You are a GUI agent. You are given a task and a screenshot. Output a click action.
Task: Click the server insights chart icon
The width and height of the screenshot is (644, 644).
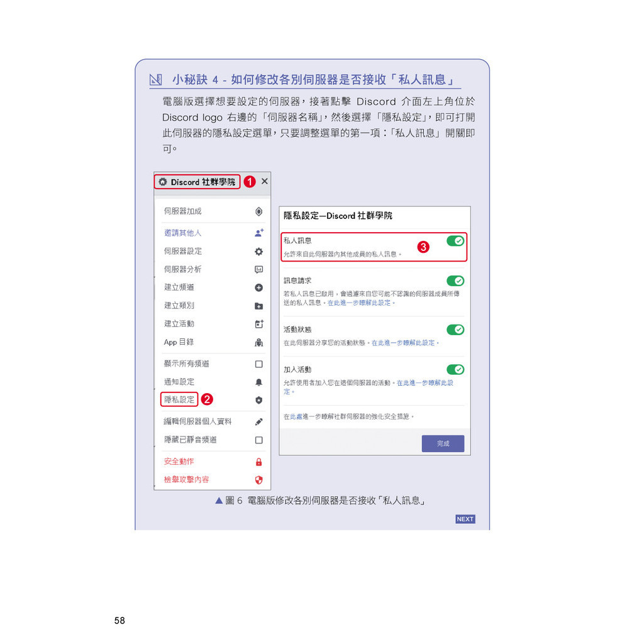tap(258, 269)
